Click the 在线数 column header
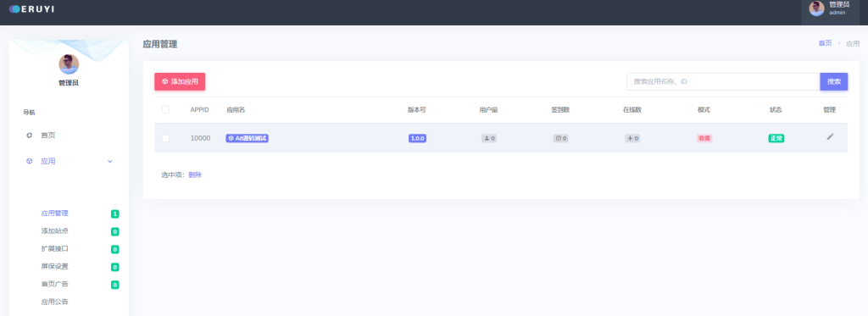The width and height of the screenshot is (868, 316). 632,109
